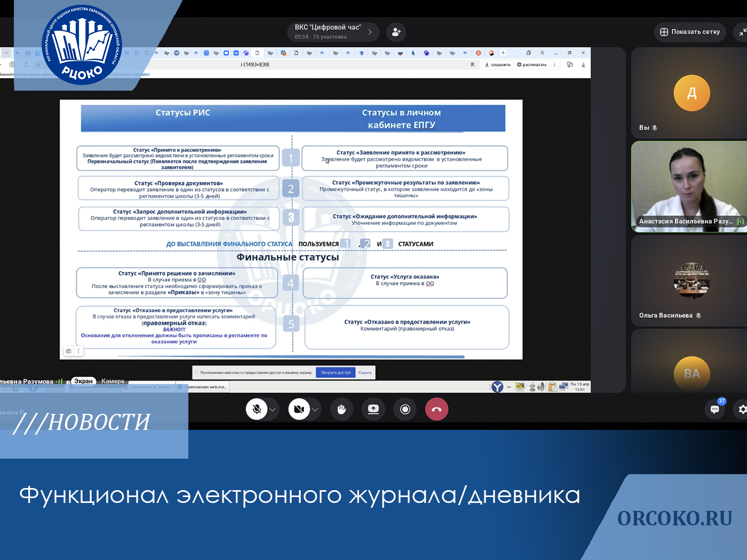Exit fullscreen with the collapse arrows icon

pyautogui.click(x=742, y=32)
